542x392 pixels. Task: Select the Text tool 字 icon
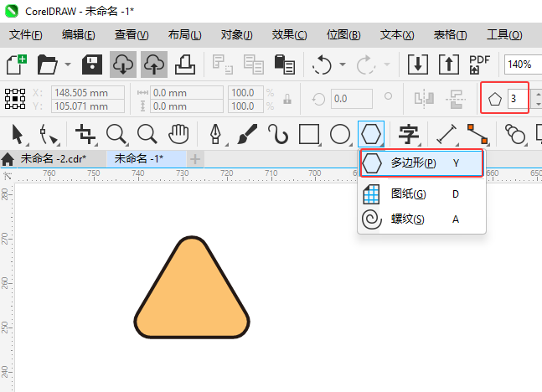(409, 135)
